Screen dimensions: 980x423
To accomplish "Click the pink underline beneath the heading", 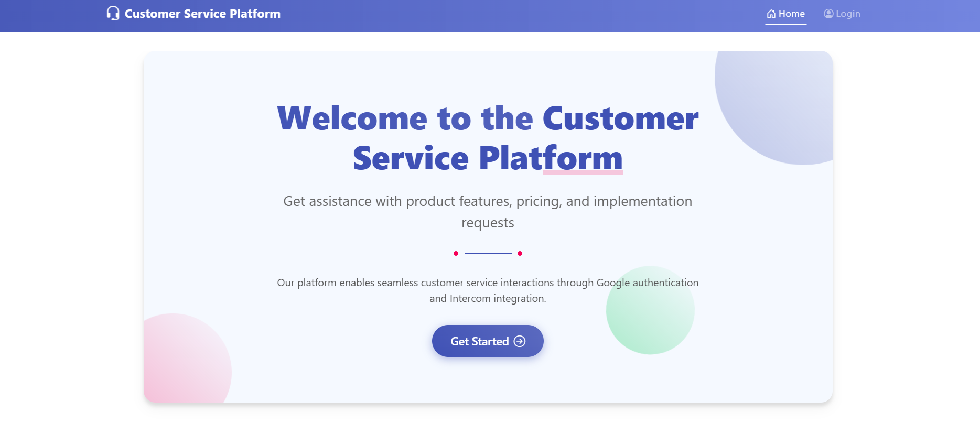I will pos(583,172).
